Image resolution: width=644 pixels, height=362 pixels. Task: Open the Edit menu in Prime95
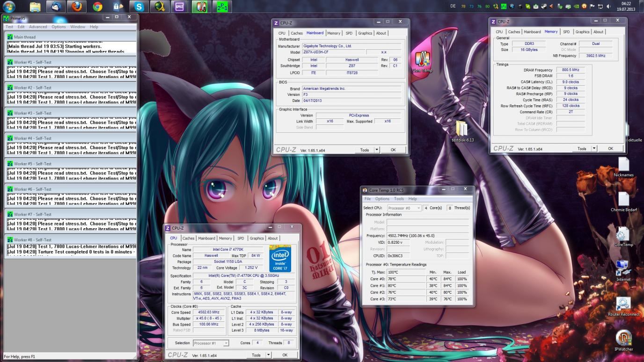pos(21,27)
